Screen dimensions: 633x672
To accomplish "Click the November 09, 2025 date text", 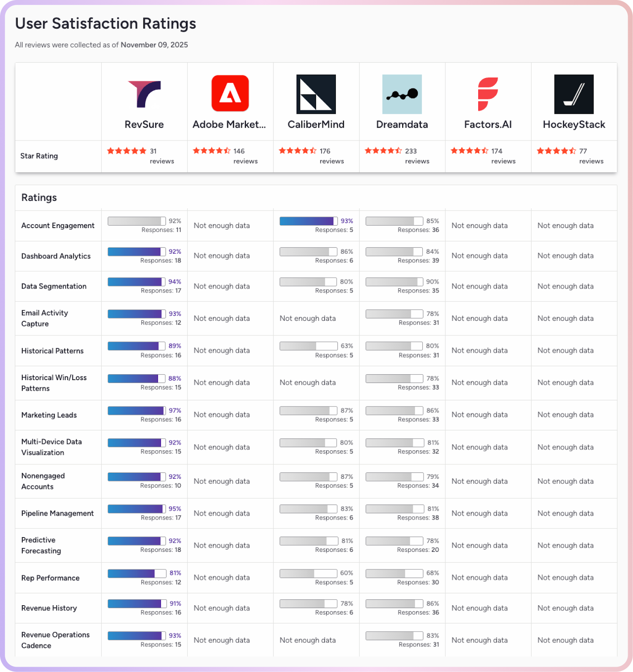I will pos(154,45).
